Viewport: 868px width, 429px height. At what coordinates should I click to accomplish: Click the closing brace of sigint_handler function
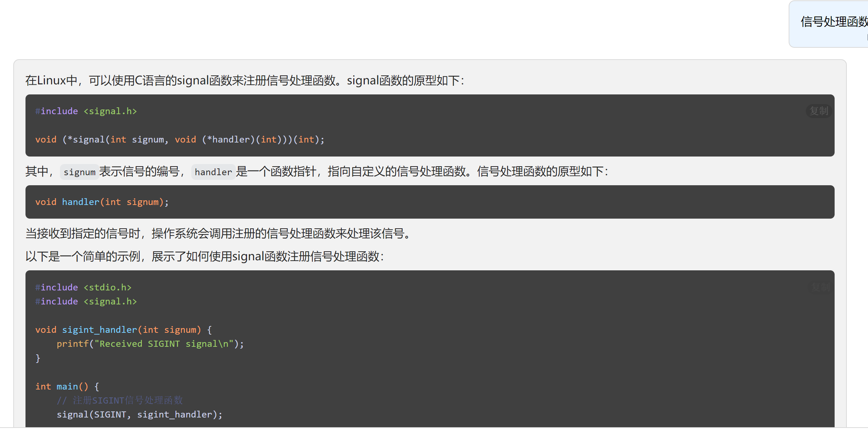(38, 358)
